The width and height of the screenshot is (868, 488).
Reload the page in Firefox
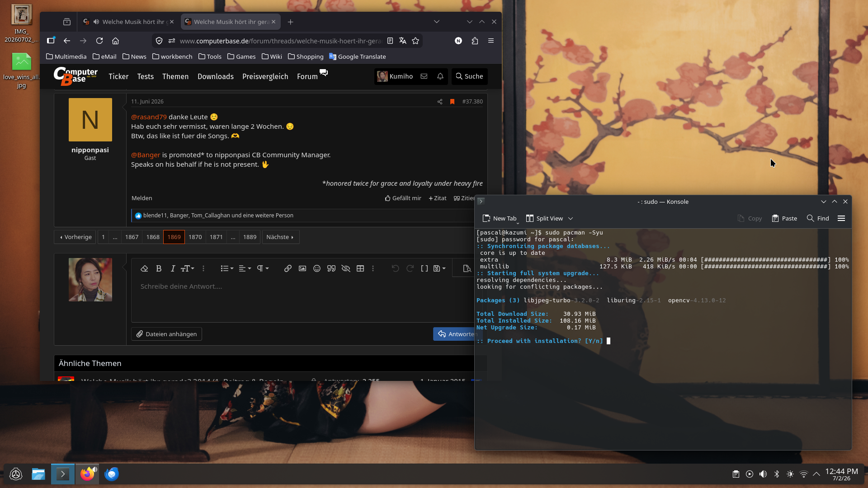point(99,41)
